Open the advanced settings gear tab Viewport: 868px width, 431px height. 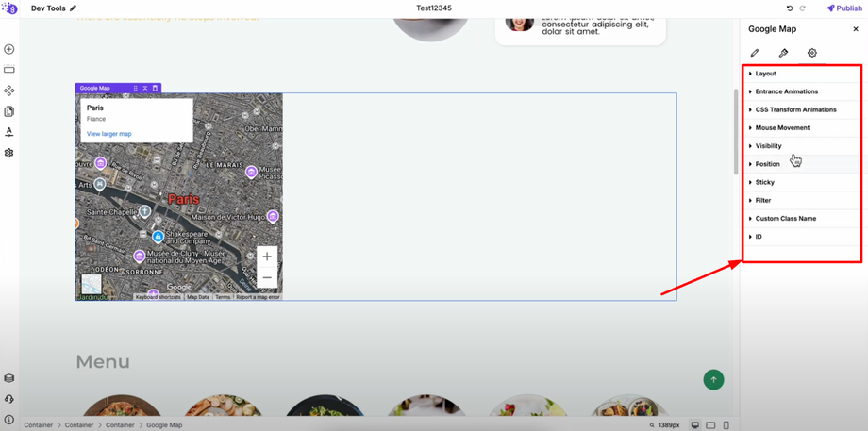point(811,53)
